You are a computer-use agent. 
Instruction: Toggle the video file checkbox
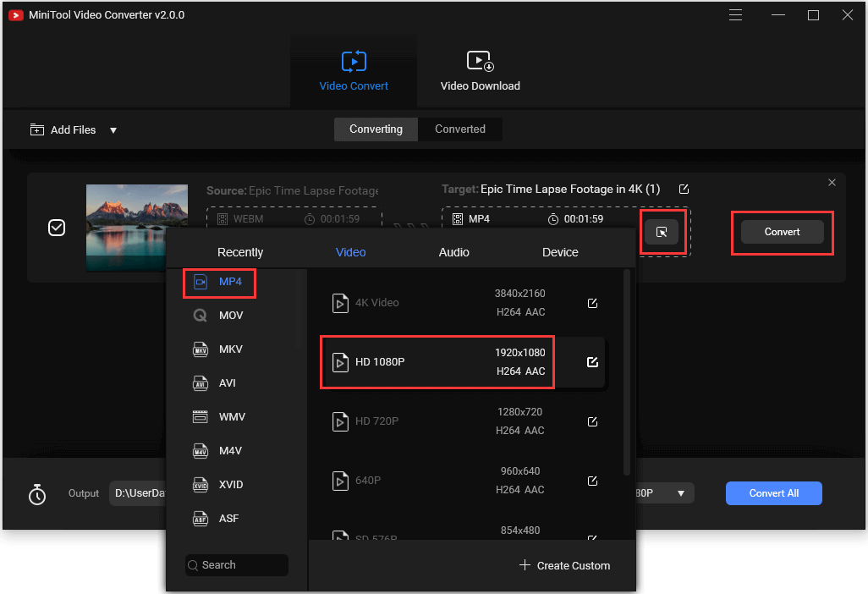[x=57, y=228]
